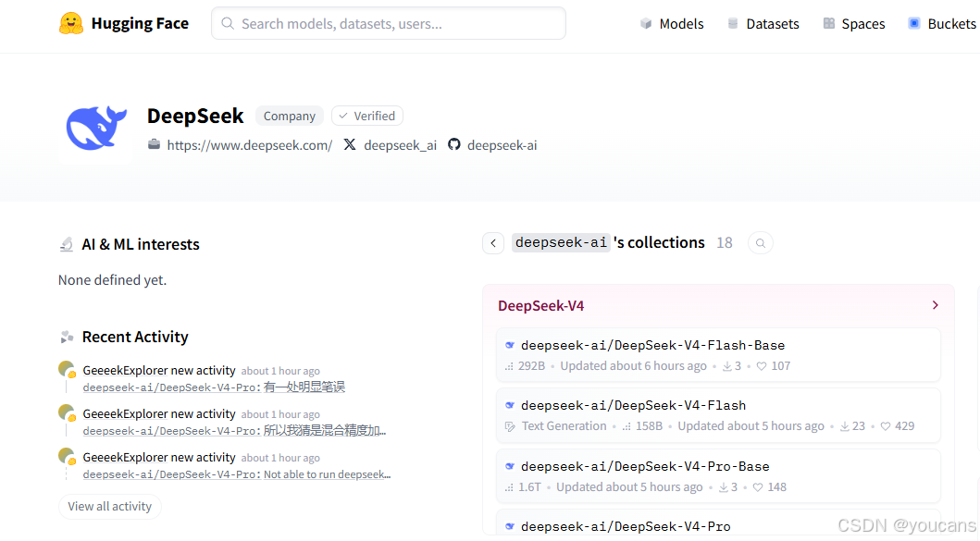This screenshot has height=541, width=980.
Task: Click the magnifier icon in search bar
Action: (228, 24)
